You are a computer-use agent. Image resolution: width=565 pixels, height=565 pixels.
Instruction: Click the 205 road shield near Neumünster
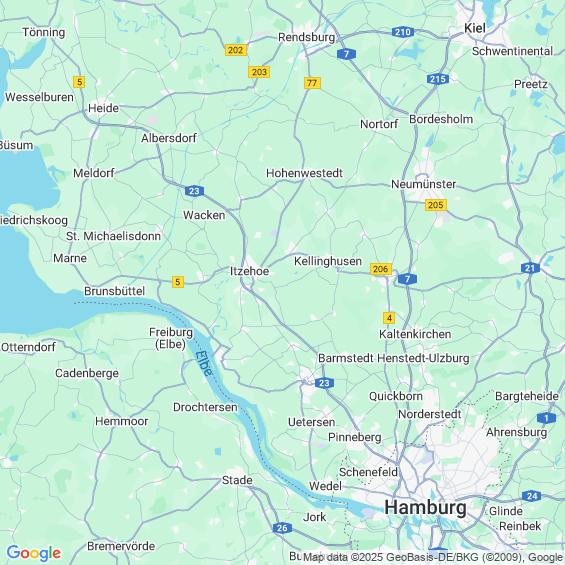pos(436,205)
